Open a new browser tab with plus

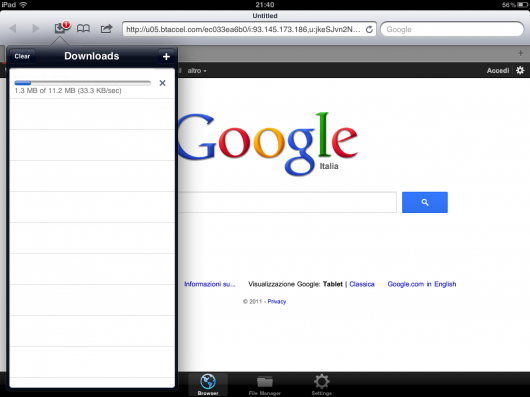(x=520, y=53)
